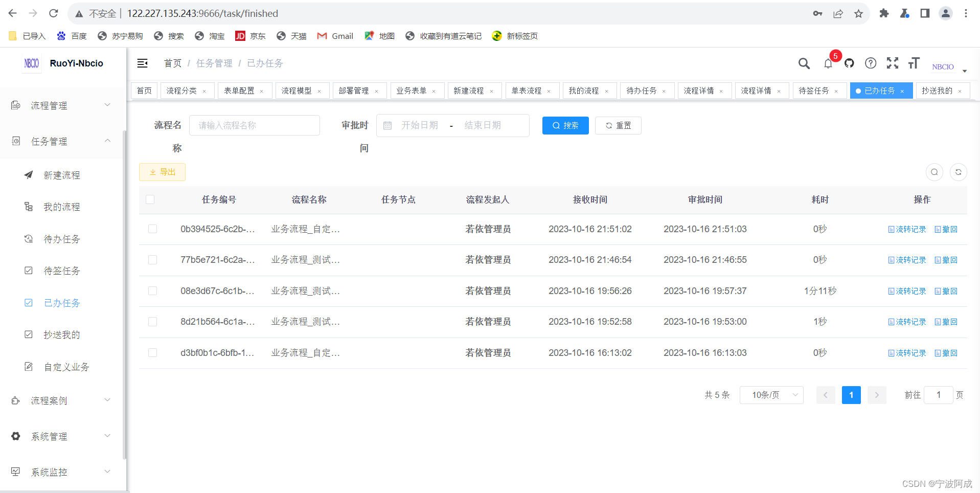Expand the 流程案例 sidebar menu
This screenshot has width=980, height=493.
(x=61, y=400)
